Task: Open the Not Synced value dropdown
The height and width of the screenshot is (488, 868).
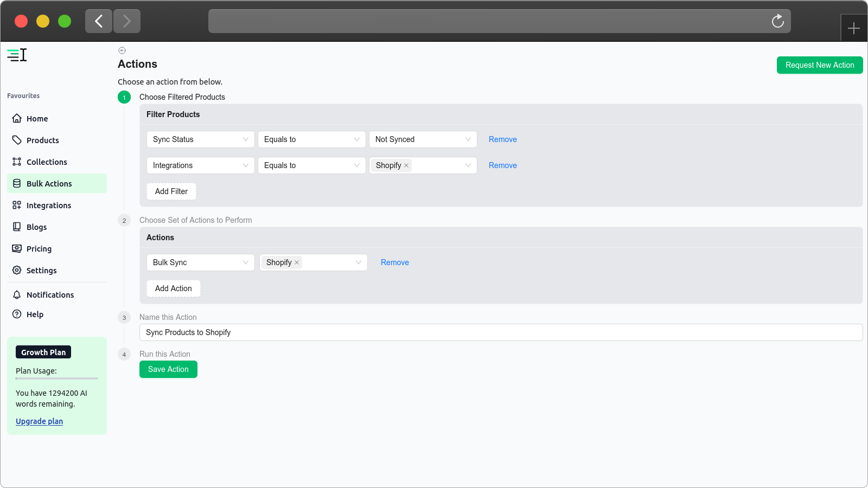Action: pyautogui.click(x=423, y=139)
